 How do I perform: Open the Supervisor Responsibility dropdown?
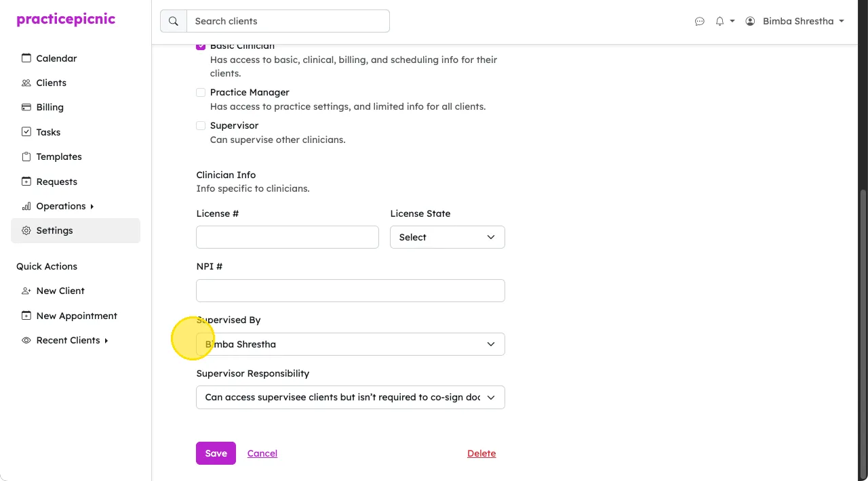click(351, 397)
